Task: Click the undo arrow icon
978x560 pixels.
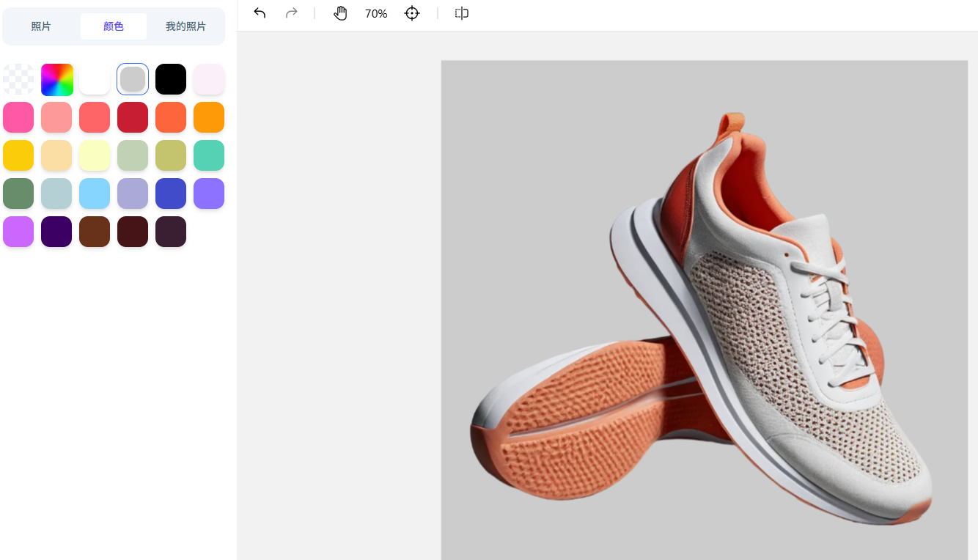Action: (x=260, y=13)
